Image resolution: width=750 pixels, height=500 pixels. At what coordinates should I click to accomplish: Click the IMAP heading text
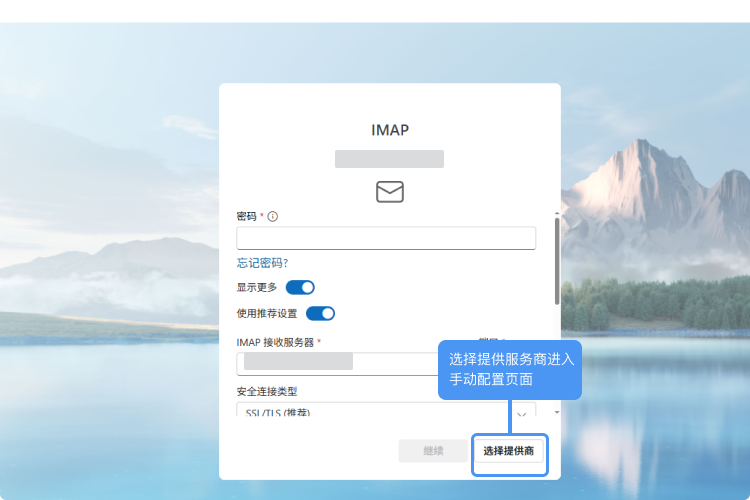click(390, 130)
